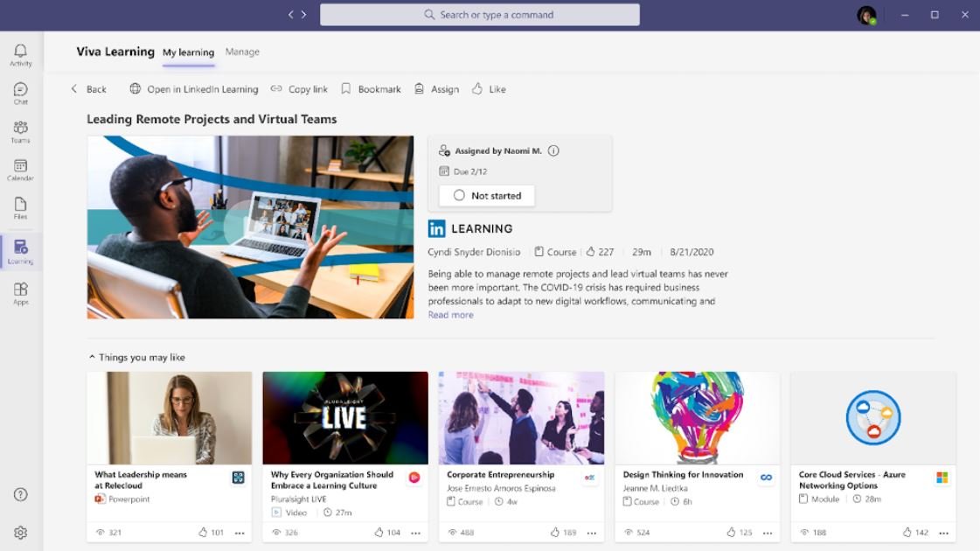Screen dimensions: 980x551
Task: Toggle Like for this course
Action: pyautogui.click(x=489, y=89)
